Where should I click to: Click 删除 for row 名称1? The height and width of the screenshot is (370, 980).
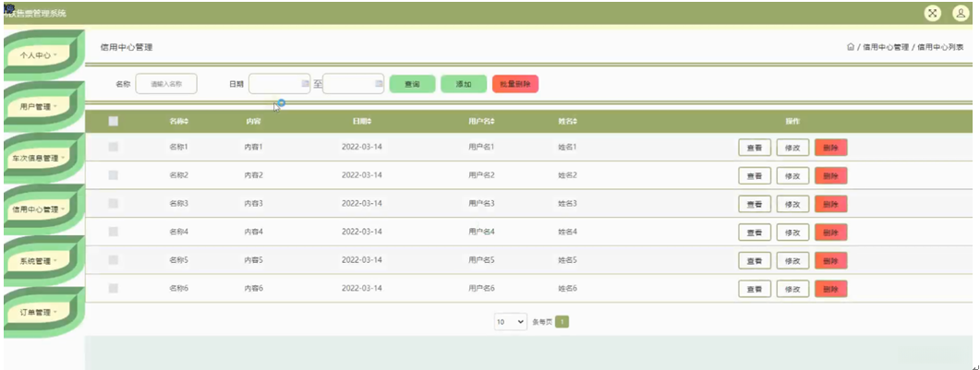point(830,148)
